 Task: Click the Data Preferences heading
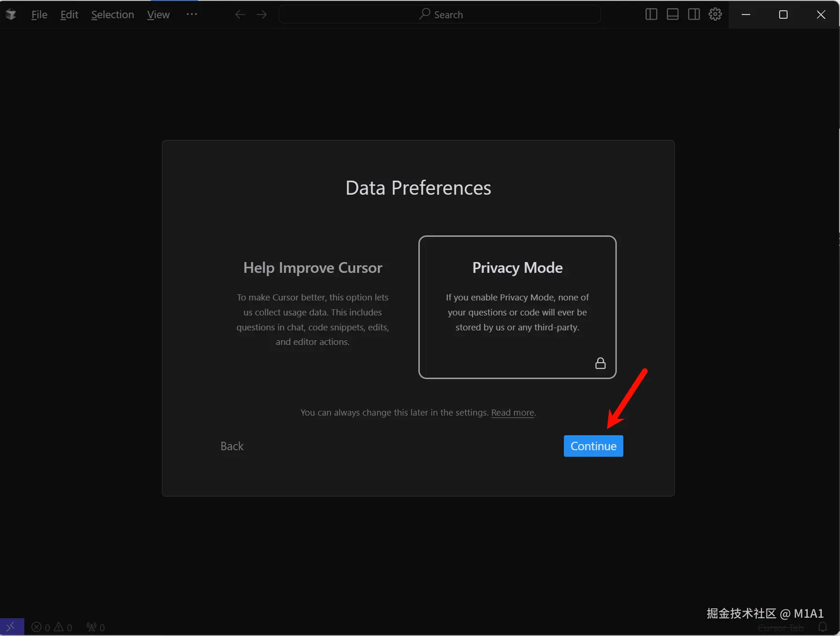click(418, 188)
